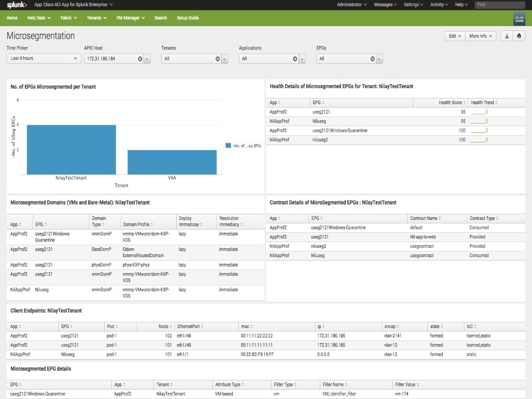Open the More Info dropdown
Screen dimensions: 532x399
click(480, 36)
